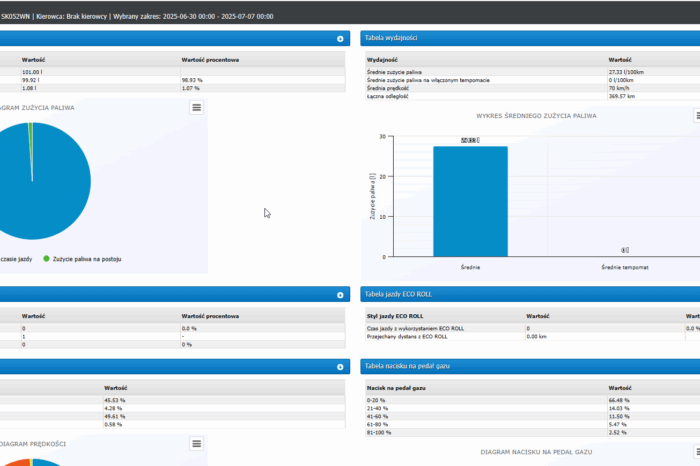The image size is (700, 466).
Task: Click the 'Tabela nacisku na pedał gazu' header
Action: pyautogui.click(x=408, y=367)
